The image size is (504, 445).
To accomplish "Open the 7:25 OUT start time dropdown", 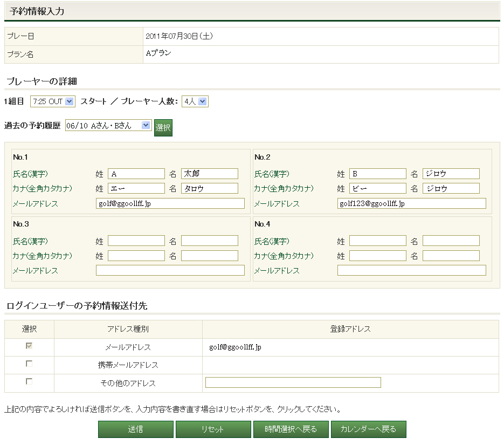I will click(53, 101).
